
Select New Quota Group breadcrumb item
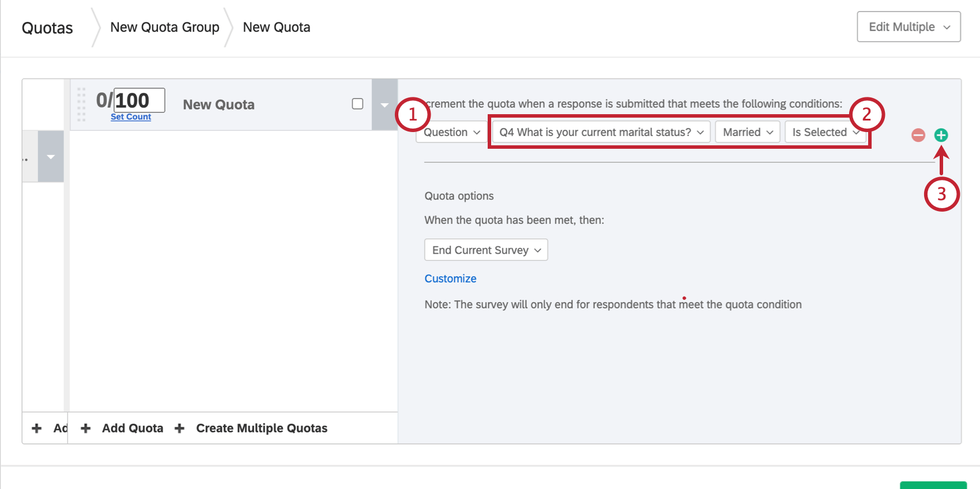[x=165, y=27]
